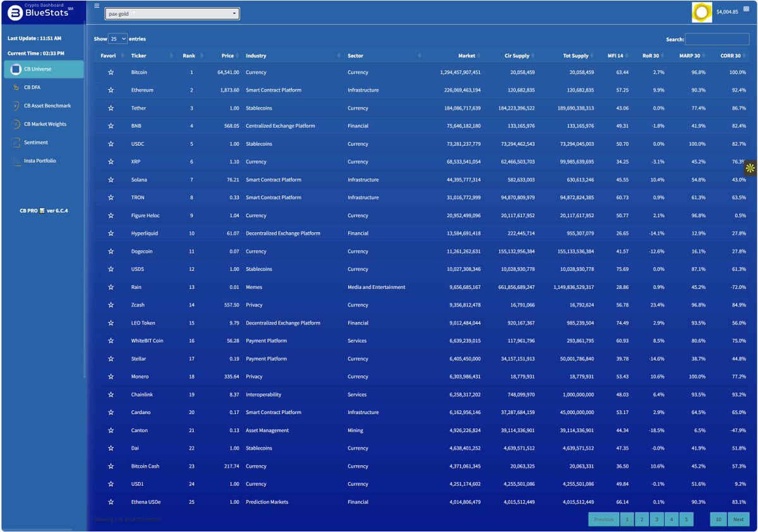758x532 pixels.
Task: Toggle the sidebar with the hamburger icon
Action: click(x=97, y=6)
